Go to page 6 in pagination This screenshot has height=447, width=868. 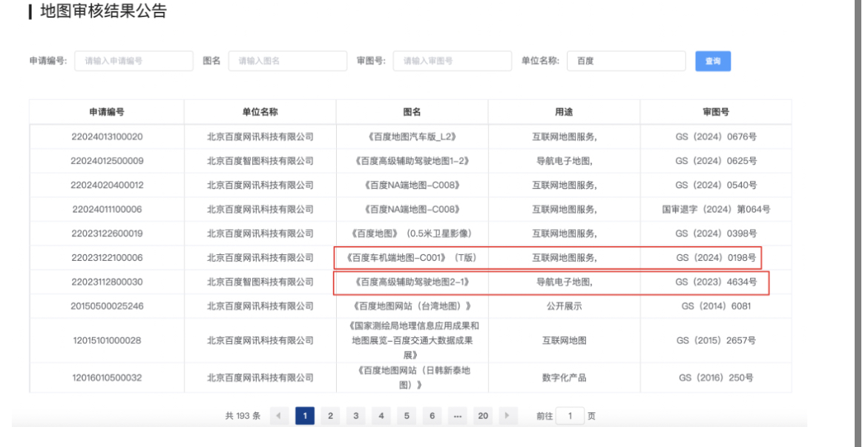point(431,416)
